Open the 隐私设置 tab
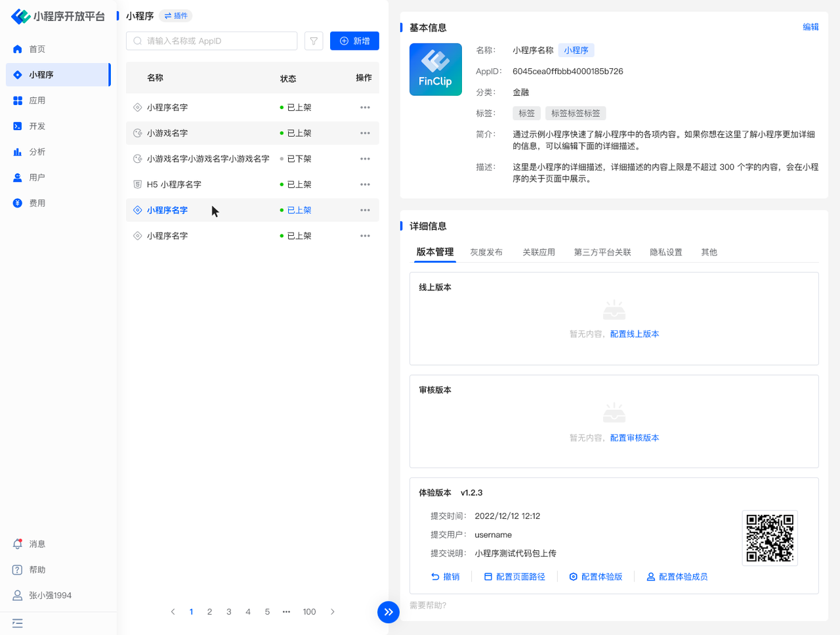Image resolution: width=840 pixels, height=635 pixels. point(665,252)
